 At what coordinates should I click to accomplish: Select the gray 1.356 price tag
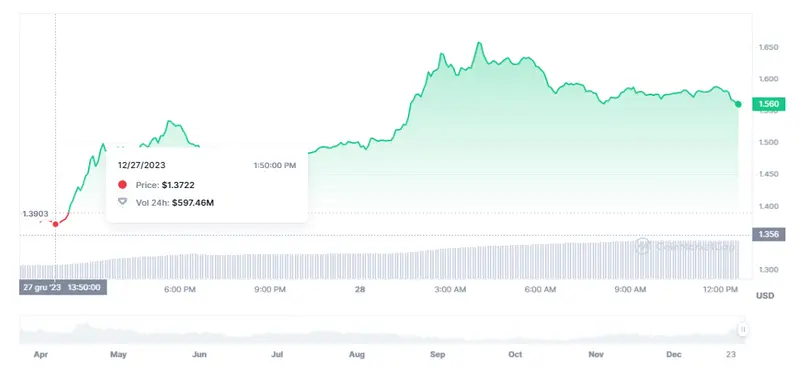point(768,235)
